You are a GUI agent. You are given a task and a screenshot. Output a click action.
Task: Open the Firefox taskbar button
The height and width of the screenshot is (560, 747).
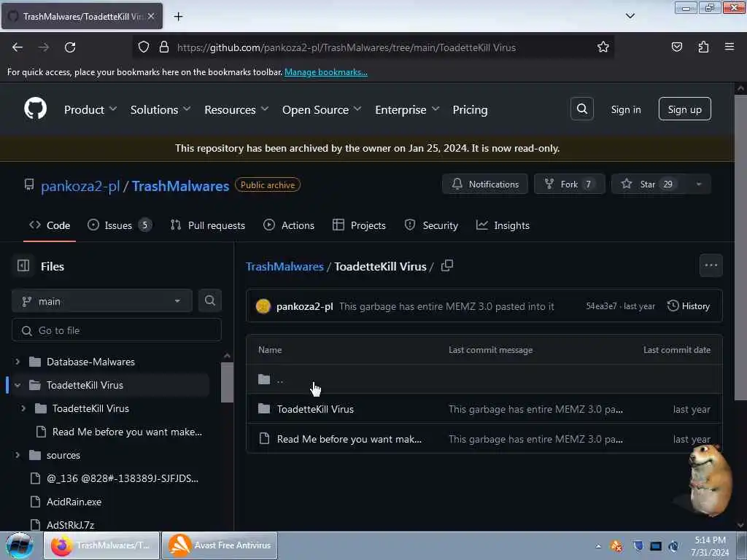coord(101,545)
